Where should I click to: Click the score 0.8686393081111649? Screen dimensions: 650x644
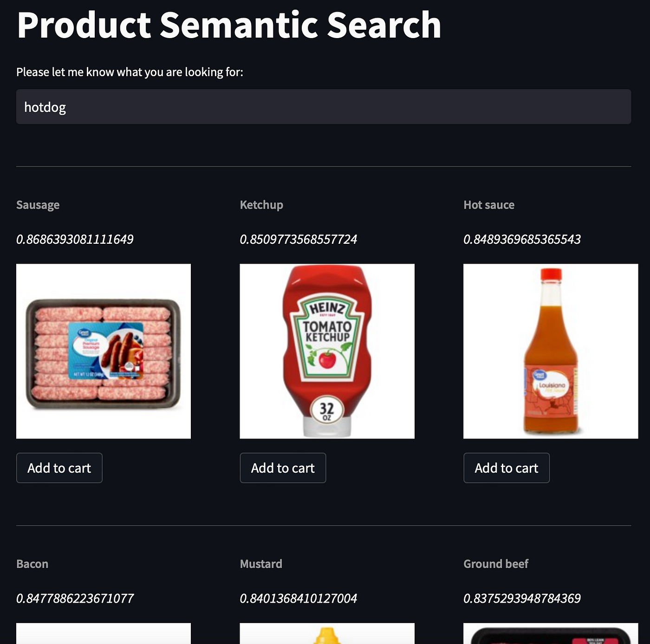75,239
